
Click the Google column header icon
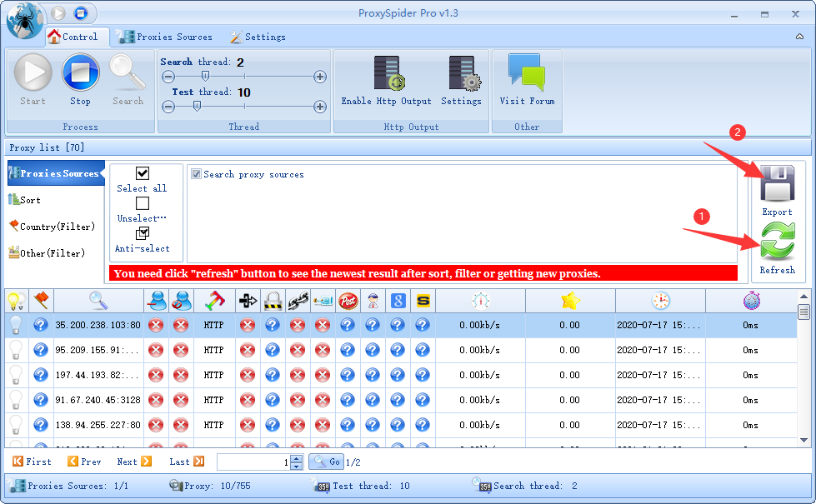coord(398,301)
